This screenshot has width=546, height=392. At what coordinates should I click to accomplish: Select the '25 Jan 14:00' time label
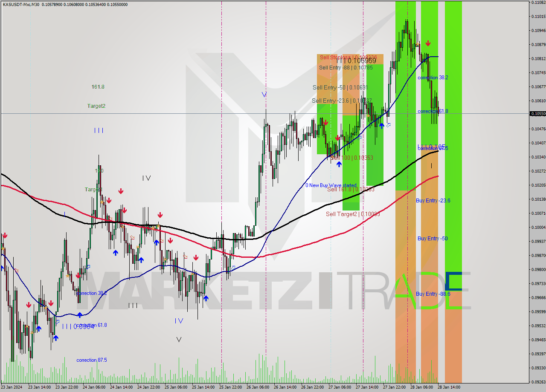203,388
